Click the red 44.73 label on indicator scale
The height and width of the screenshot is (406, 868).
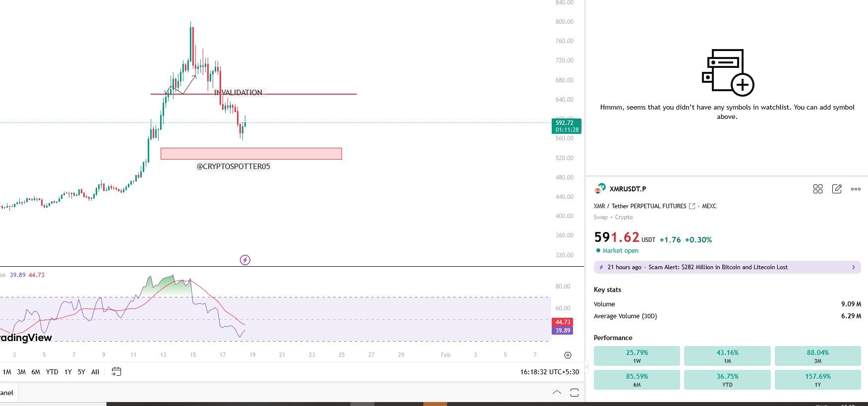[x=563, y=322]
